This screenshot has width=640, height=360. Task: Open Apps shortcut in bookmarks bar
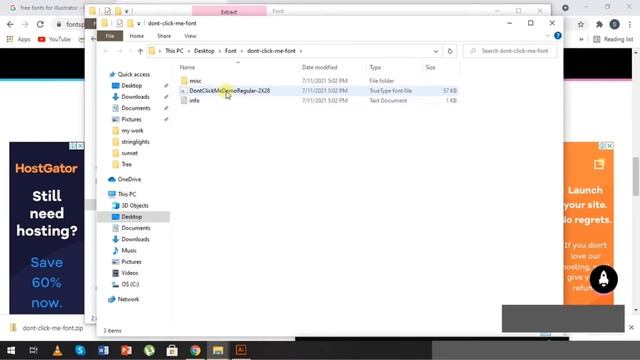point(18,39)
